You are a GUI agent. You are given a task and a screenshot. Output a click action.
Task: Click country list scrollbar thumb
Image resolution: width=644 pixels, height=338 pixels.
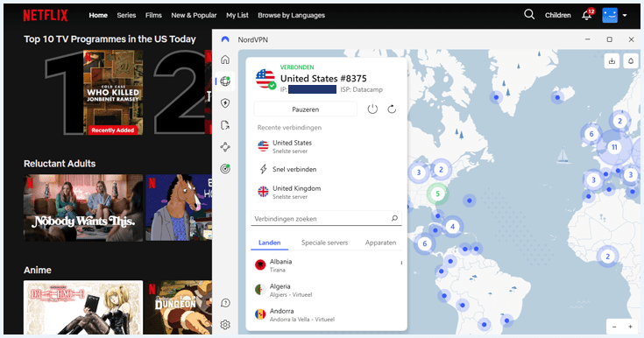[401, 263]
